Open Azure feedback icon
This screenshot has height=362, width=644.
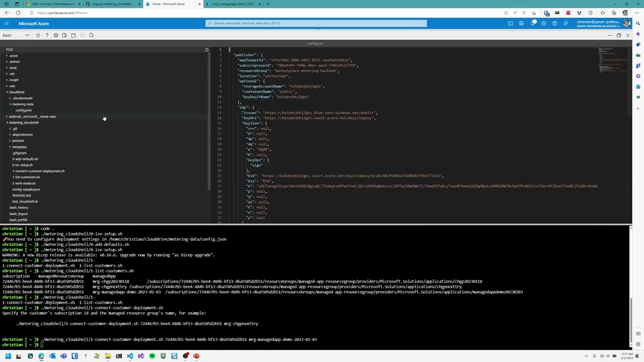click(566, 24)
